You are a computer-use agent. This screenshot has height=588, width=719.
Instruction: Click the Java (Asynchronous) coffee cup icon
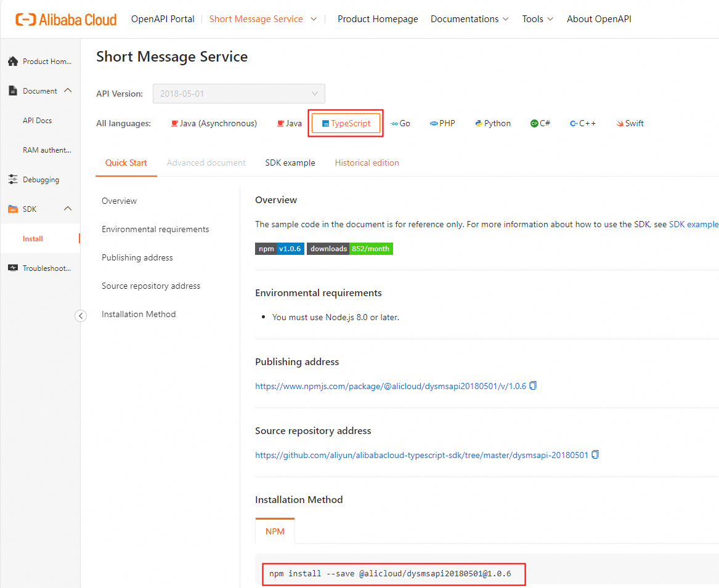pyautogui.click(x=174, y=123)
